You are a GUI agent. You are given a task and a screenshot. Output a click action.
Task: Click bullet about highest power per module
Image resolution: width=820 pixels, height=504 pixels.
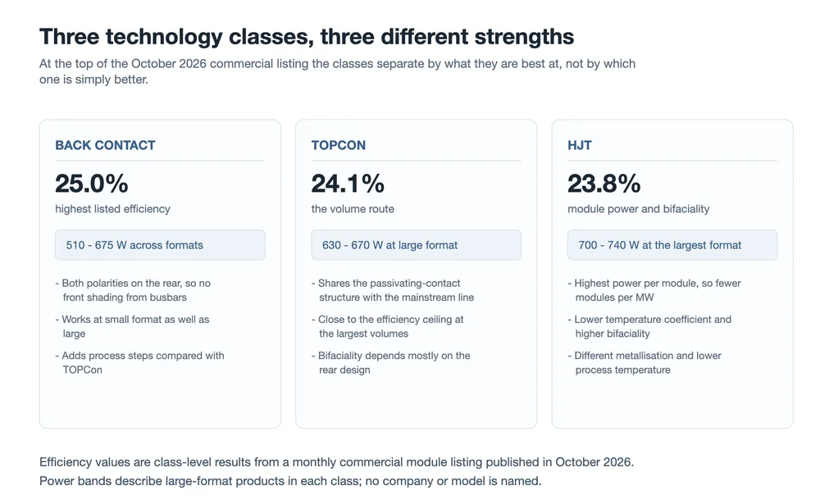pos(654,290)
